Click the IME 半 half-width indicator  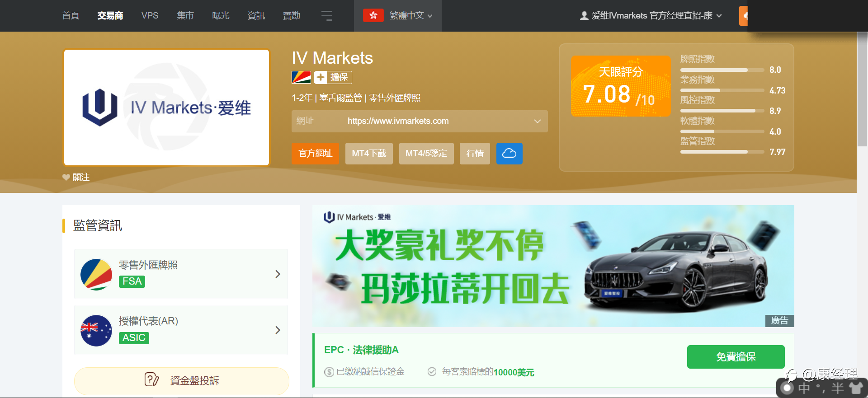click(838, 389)
